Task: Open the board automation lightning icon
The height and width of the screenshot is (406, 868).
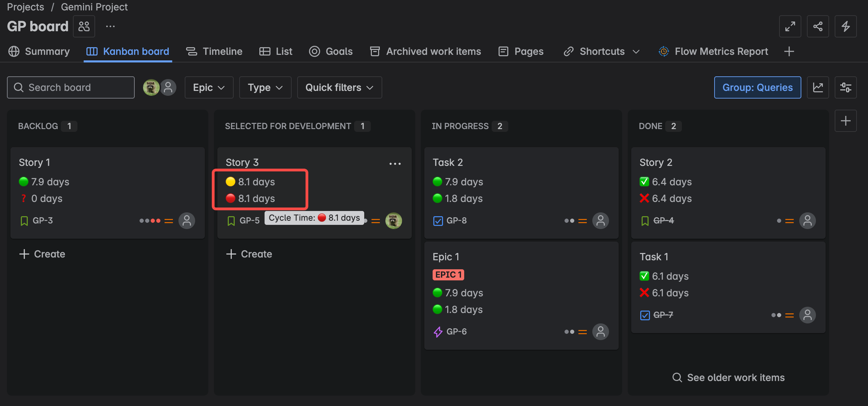Action: [846, 26]
